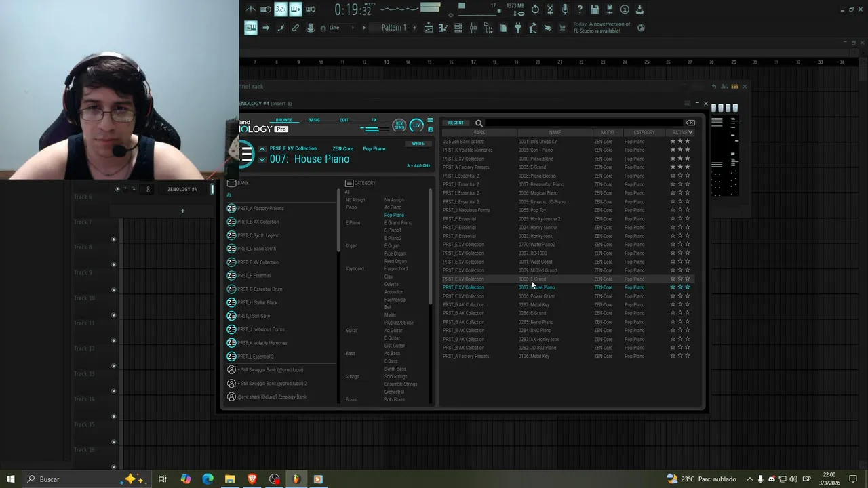Sort by RATING column dropdown arrow

click(x=690, y=133)
